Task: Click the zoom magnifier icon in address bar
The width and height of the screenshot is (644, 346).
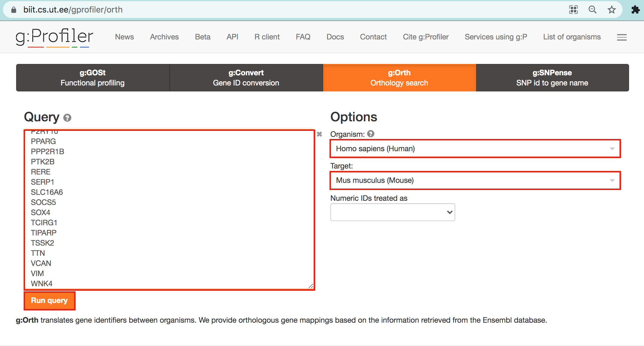Action: pos(592,10)
